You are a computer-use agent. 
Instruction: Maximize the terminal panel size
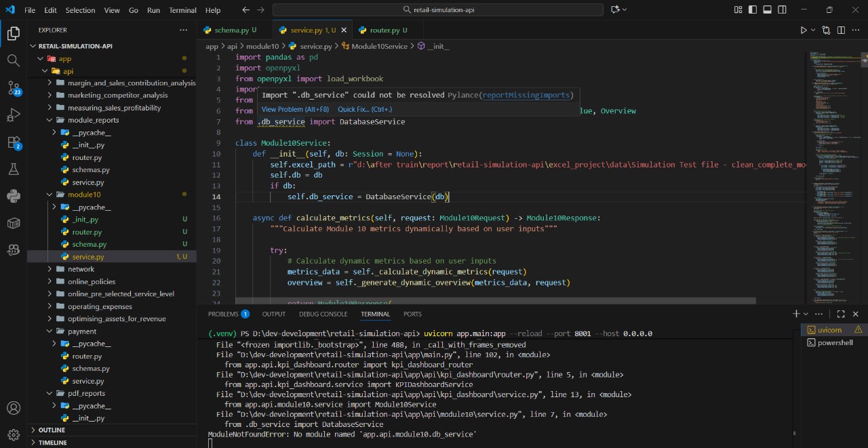pyautogui.click(x=841, y=314)
